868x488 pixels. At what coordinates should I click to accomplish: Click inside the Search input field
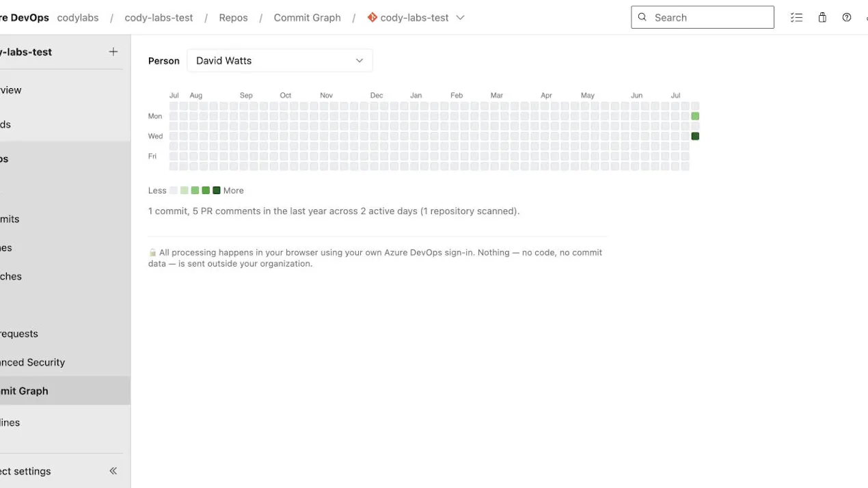pos(703,17)
